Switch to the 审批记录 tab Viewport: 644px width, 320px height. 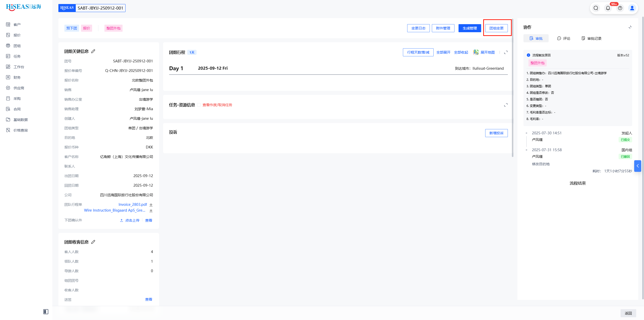(x=591, y=38)
